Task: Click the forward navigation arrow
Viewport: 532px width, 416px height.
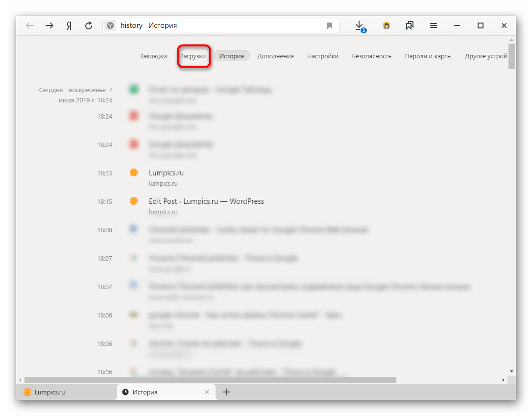Action: pyautogui.click(x=49, y=25)
